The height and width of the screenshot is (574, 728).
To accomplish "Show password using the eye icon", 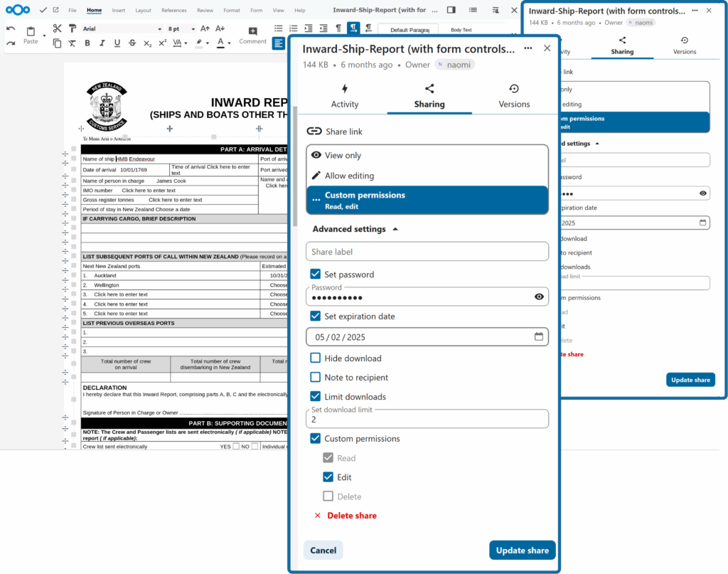I will pos(539,297).
